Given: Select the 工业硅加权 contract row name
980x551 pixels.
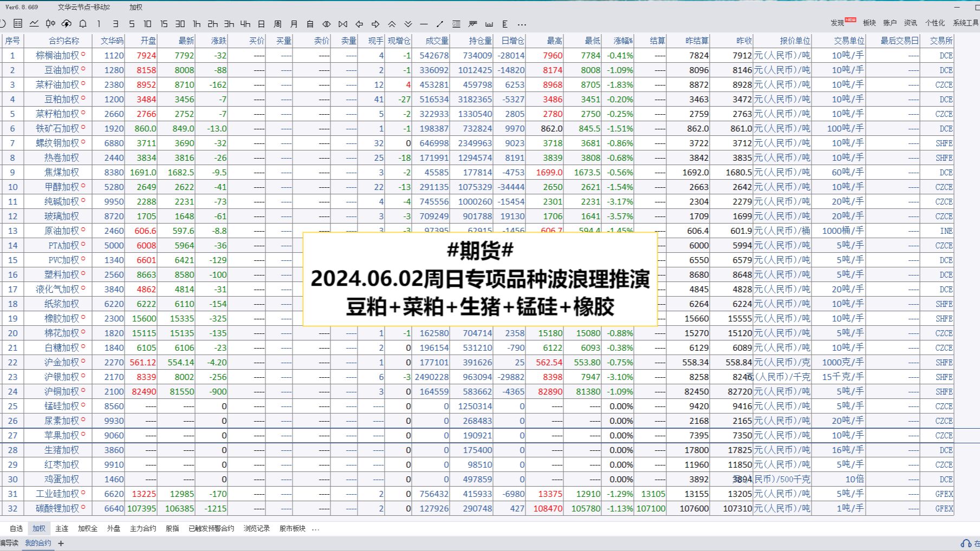Looking at the screenshot, I should pyautogui.click(x=57, y=494).
